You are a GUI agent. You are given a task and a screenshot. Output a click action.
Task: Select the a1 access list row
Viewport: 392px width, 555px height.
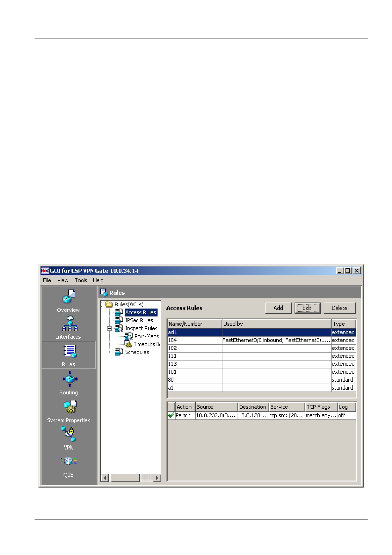pos(262,388)
